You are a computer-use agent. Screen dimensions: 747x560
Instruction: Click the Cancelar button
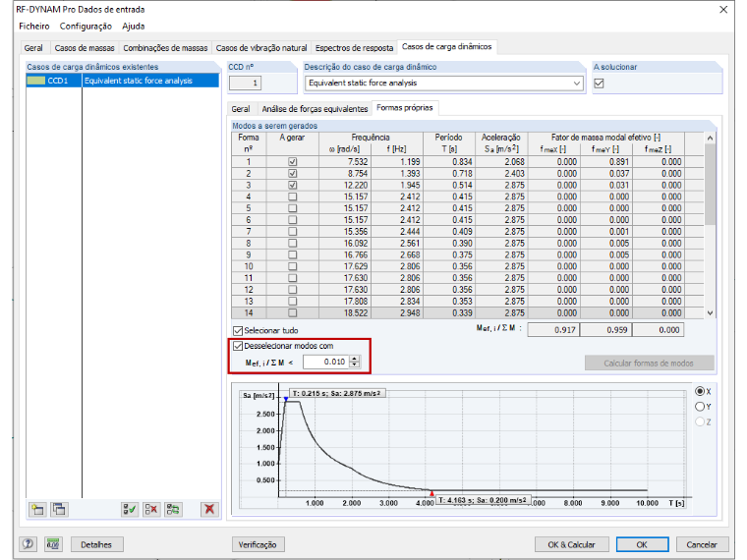pyautogui.click(x=701, y=544)
